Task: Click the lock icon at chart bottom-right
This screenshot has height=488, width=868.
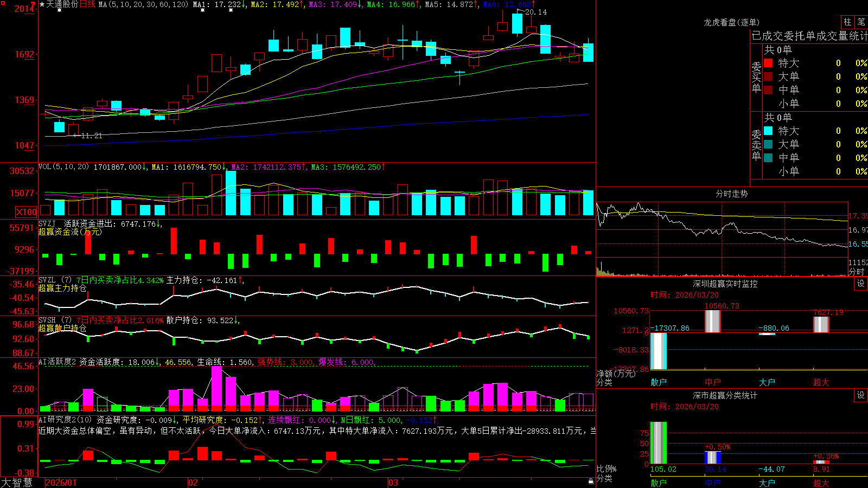Action: 591,481
